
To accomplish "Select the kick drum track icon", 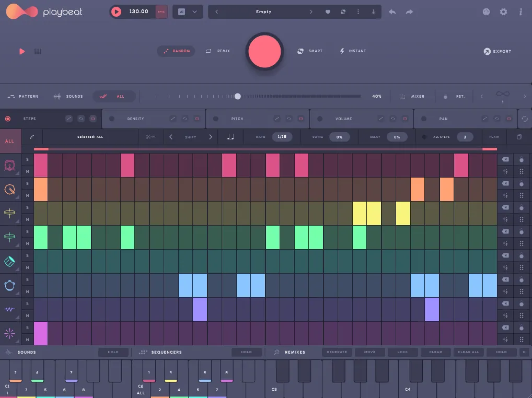I will (x=9, y=166).
